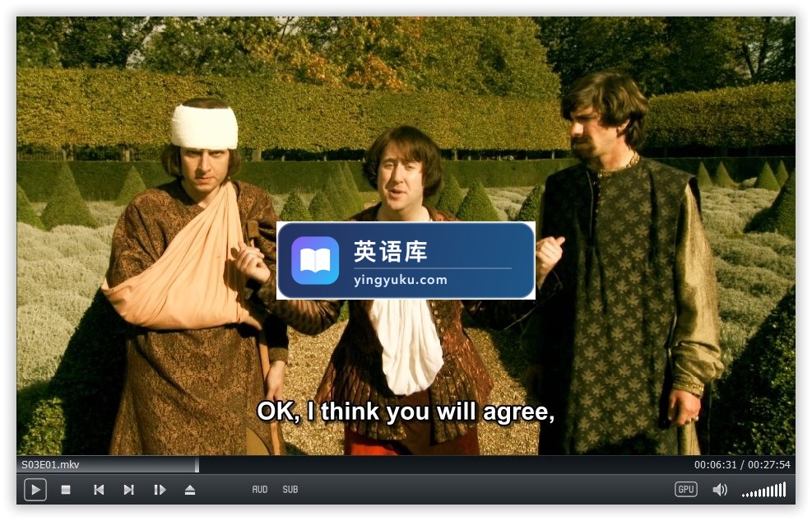Mute audio with the speaker icon
Image resolution: width=812 pixels, height=521 pixels.
pos(720,490)
